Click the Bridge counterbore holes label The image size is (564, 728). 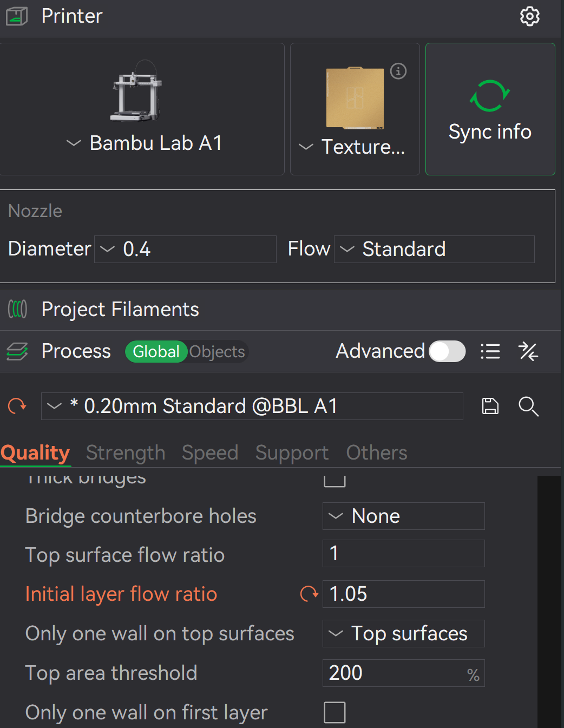tap(141, 516)
